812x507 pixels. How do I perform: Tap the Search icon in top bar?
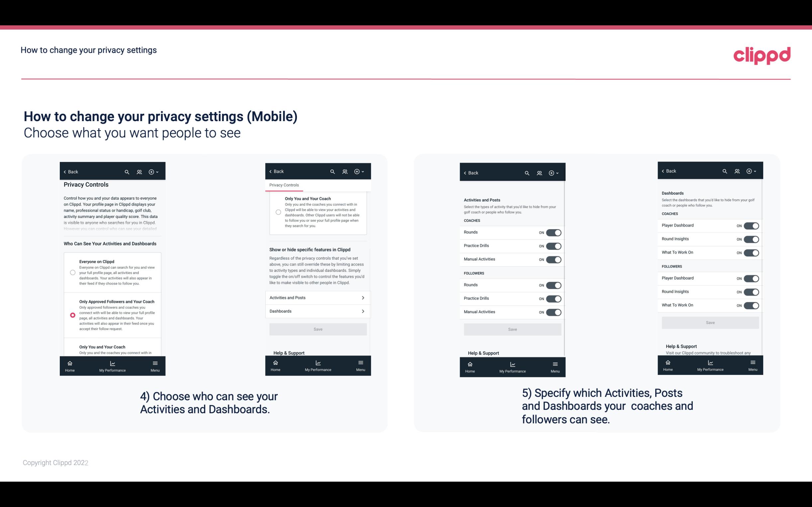click(x=127, y=171)
